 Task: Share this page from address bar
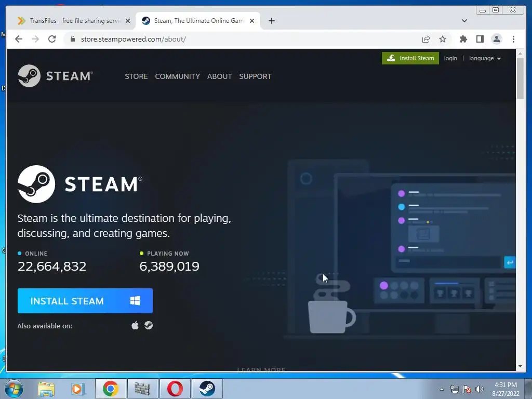tap(426, 39)
